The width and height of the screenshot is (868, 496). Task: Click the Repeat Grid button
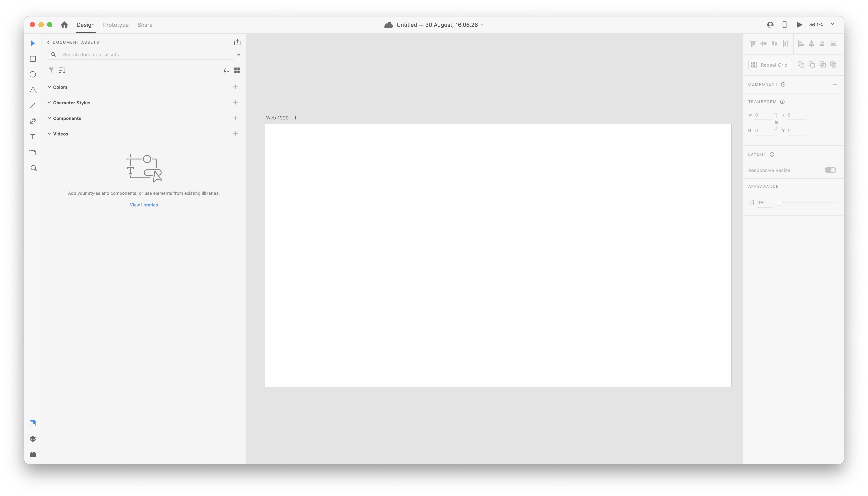point(770,65)
